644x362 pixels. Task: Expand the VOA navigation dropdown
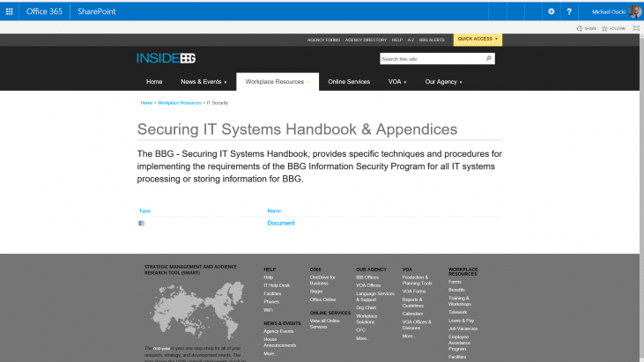click(397, 82)
